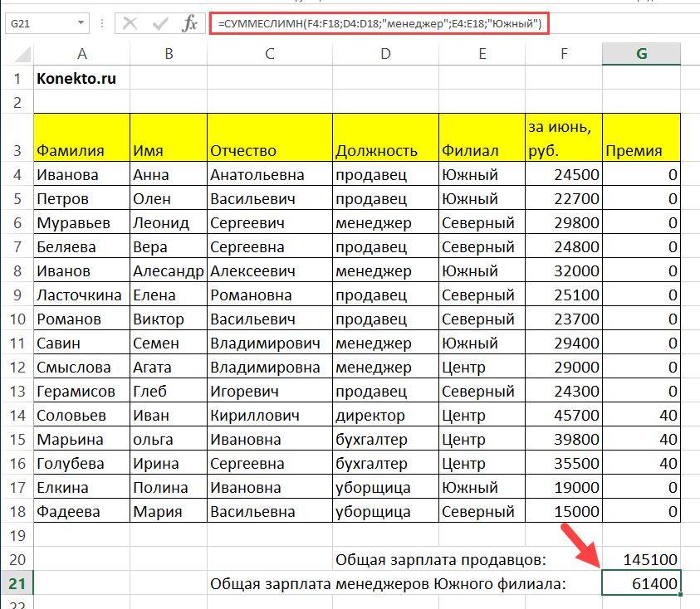Viewport: 700px width, 609px height.
Task: Select the surname cell Ласточкина
Action: pyautogui.click(x=81, y=295)
